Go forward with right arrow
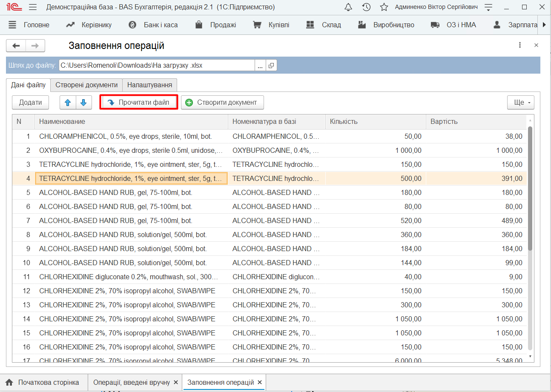Screen dimensions: 551x392 [35, 46]
